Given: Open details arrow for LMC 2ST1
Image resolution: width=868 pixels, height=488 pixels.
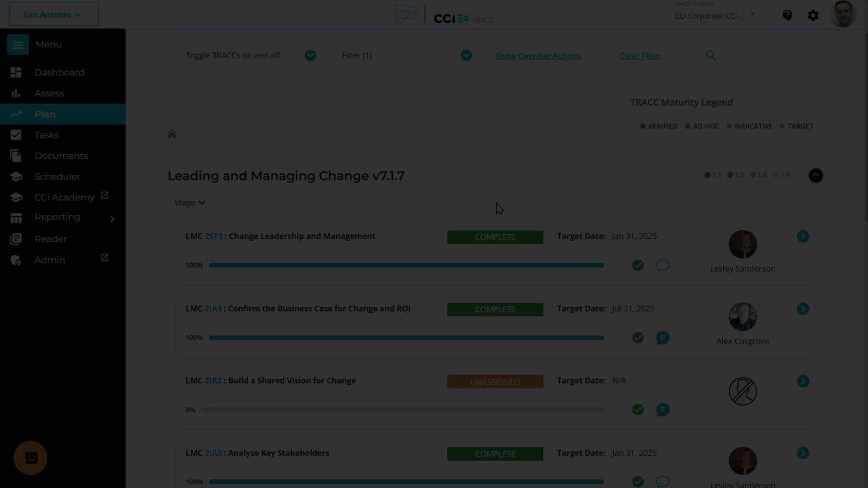Looking at the screenshot, I should (x=803, y=236).
